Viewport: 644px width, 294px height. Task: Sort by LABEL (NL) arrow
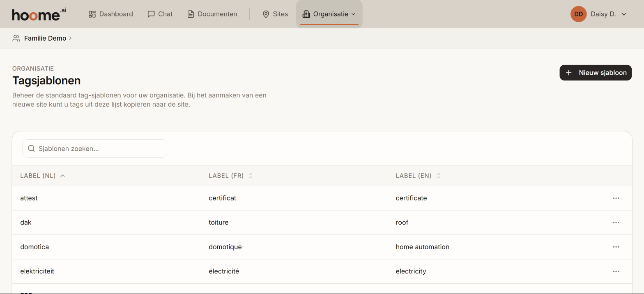click(62, 176)
